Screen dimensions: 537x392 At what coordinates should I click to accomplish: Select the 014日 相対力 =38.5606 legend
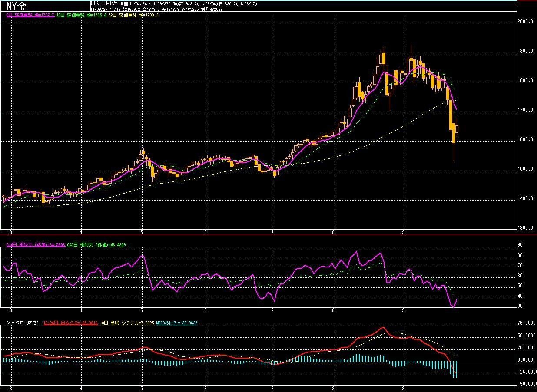[36, 245]
